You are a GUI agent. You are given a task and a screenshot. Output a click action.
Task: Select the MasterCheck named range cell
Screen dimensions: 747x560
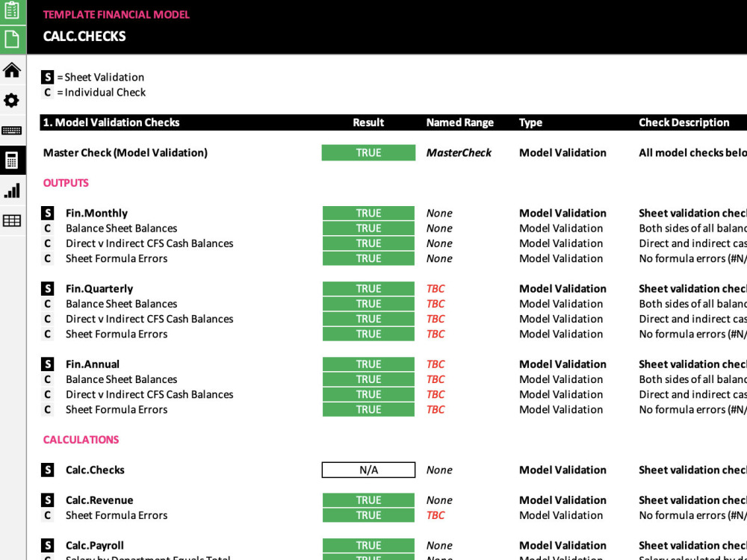coord(459,153)
